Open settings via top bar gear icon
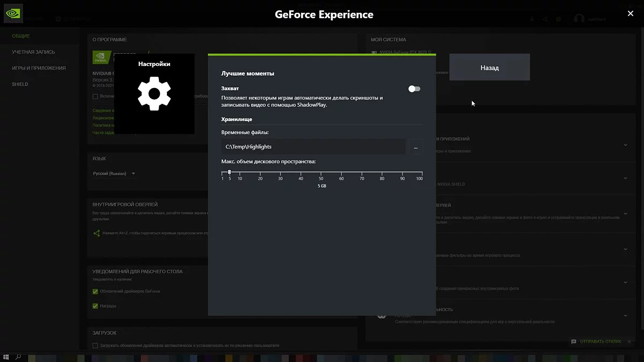The height and width of the screenshot is (362, 644). 559,19
